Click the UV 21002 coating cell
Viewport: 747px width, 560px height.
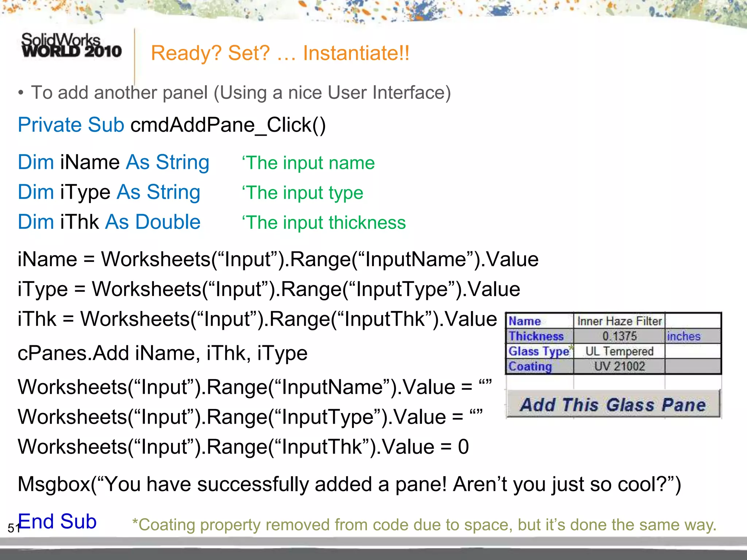619,366
